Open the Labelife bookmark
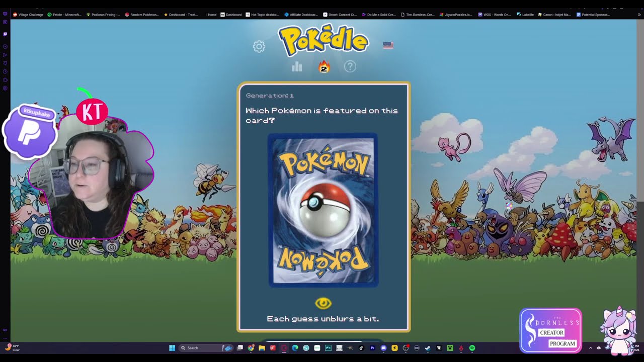The width and height of the screenshot is (644, 362). (525, 15)
